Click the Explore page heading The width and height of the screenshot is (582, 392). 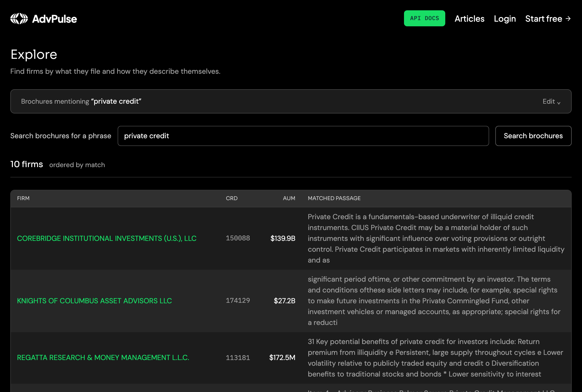34,54
